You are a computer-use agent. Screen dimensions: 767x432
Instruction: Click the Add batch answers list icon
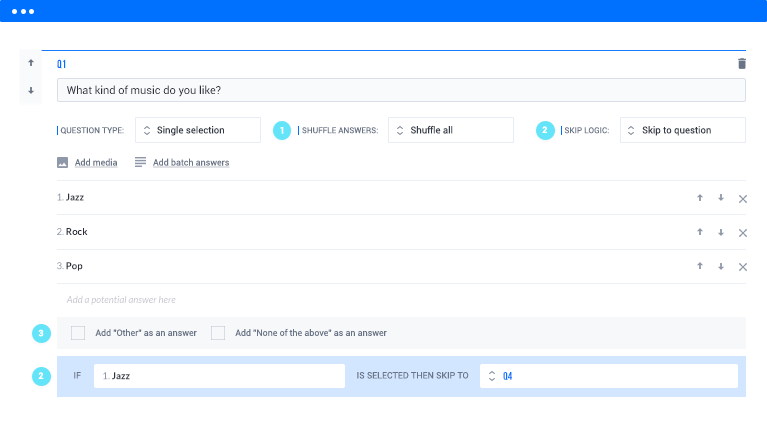pos(140,162)
